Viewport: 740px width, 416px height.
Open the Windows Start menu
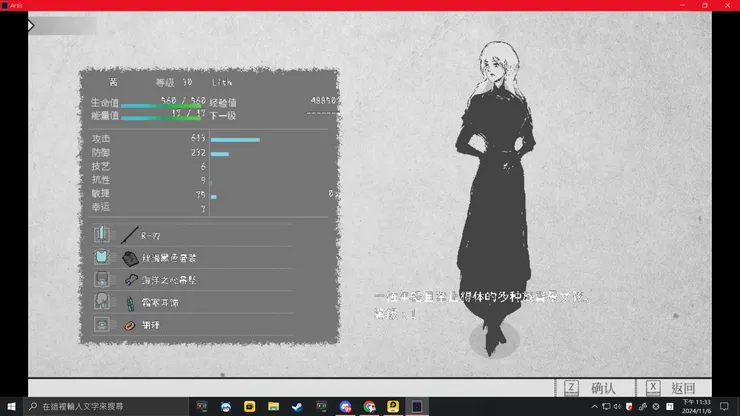[11, 406]
